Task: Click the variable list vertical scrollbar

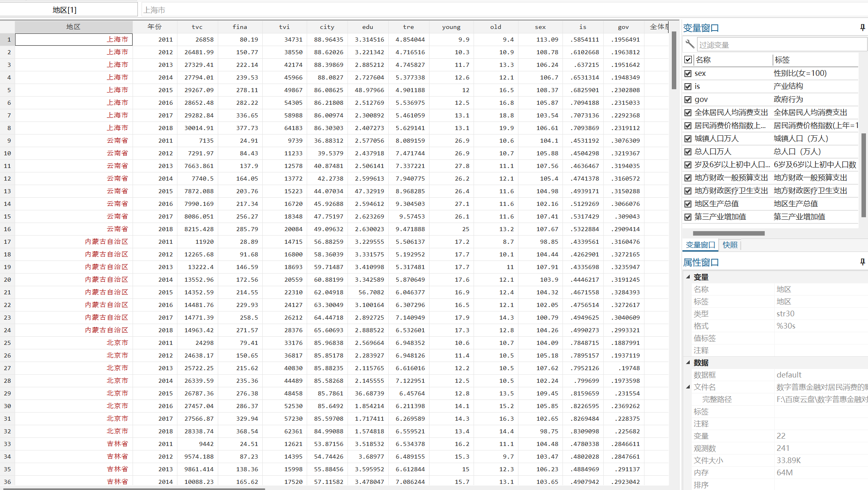Action: point(864,175)
